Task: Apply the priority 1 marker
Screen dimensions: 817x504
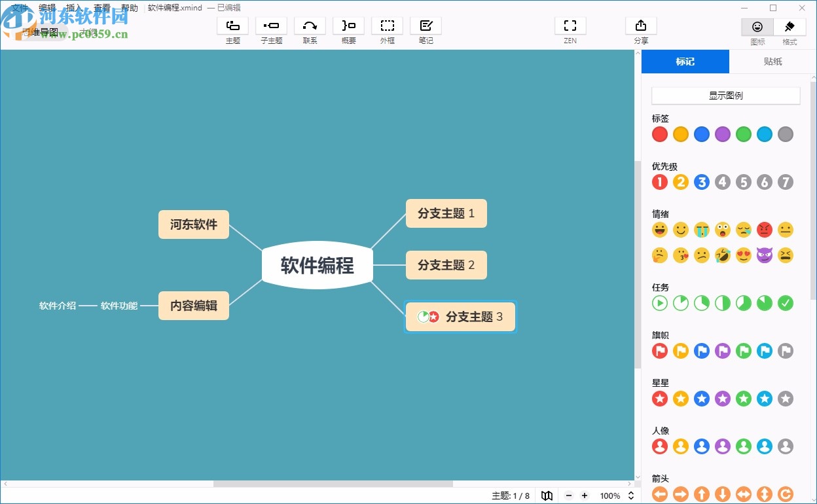Action: pyautogui.click(x=659, y=182)
